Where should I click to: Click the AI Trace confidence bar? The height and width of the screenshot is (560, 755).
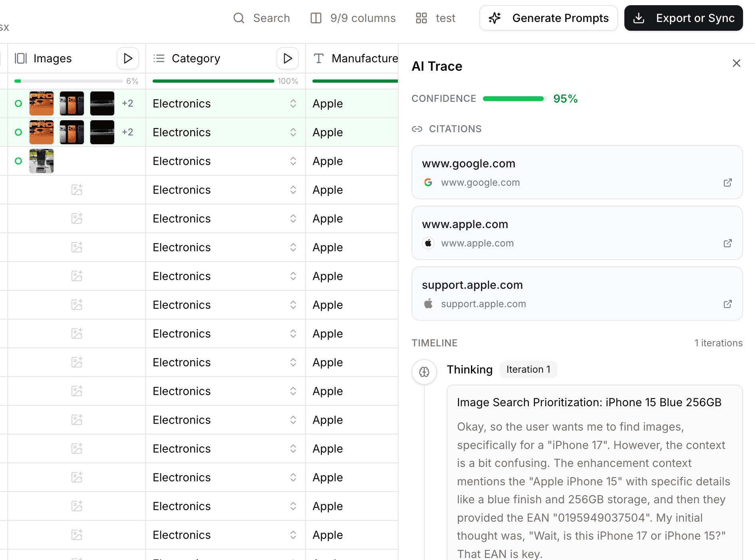[515, 99]
